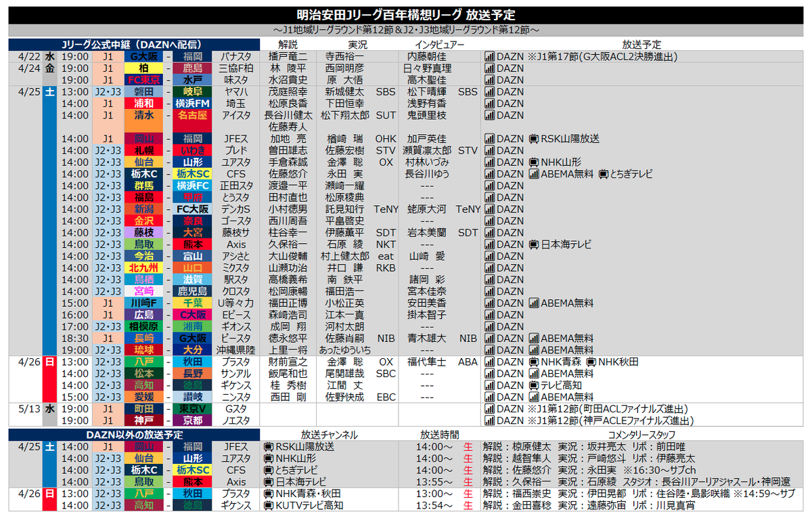Click the 沖縄県陸 stadium cell
The height and width of the screenshot is (518, 812).
[x=236, y=350]
